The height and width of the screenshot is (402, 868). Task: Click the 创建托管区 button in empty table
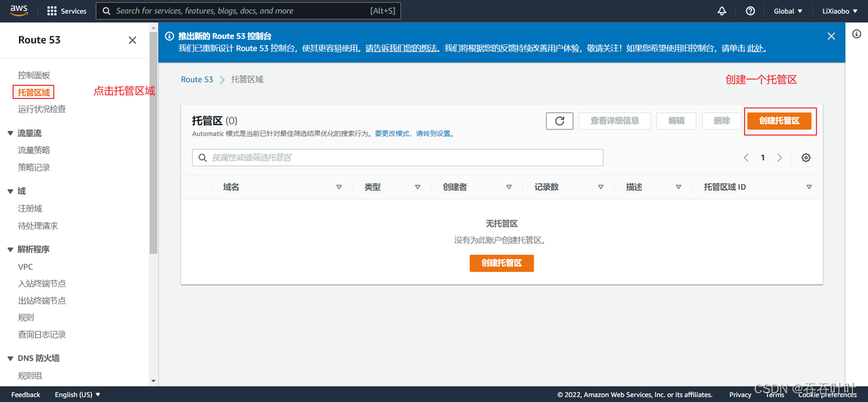tap(502, 263)
